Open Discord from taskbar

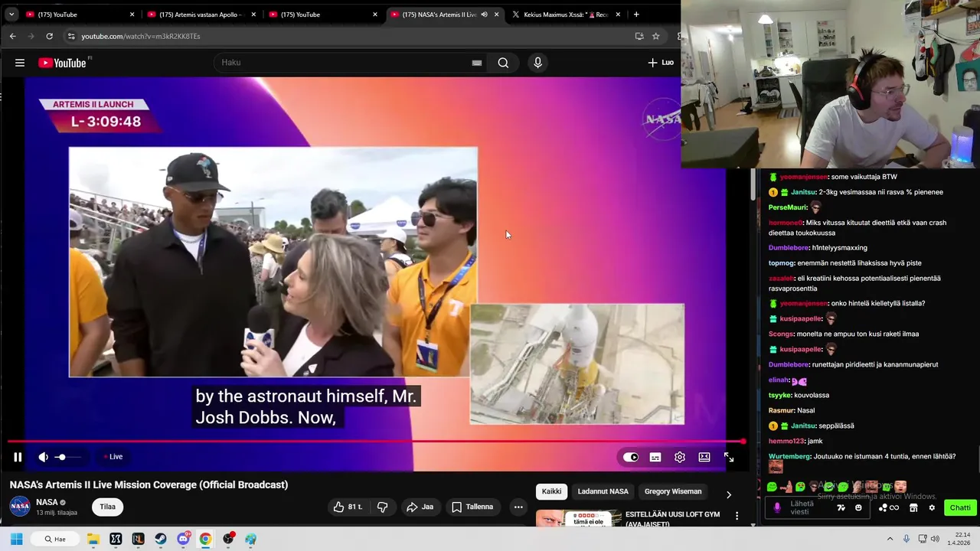coord(183,539)
